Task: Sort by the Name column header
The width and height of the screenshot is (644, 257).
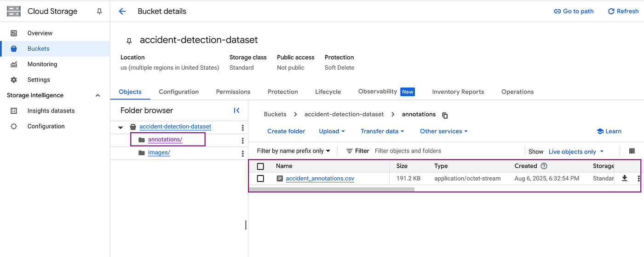Action: click(x=284, y=166)
